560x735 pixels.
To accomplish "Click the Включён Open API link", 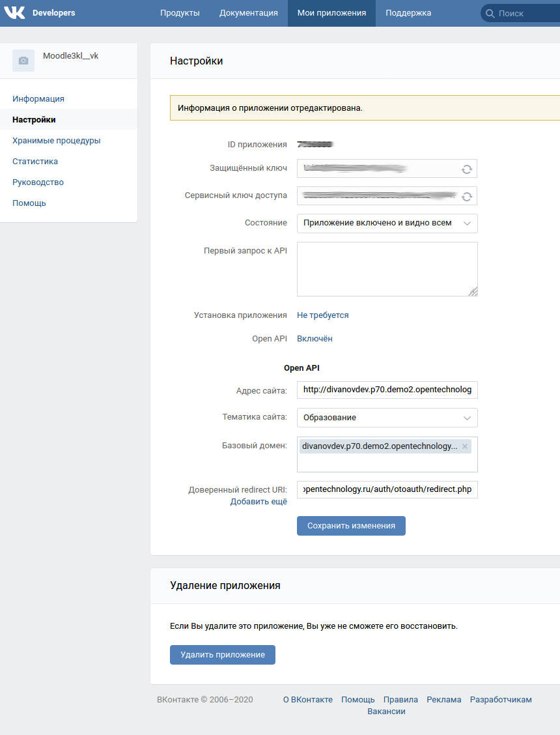I will click(x=315, y=339).
